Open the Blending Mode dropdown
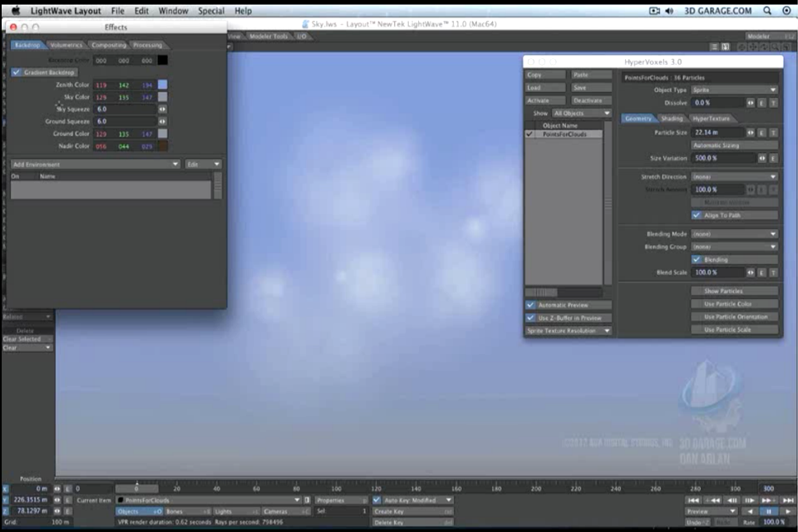 (x=734, y=234)
